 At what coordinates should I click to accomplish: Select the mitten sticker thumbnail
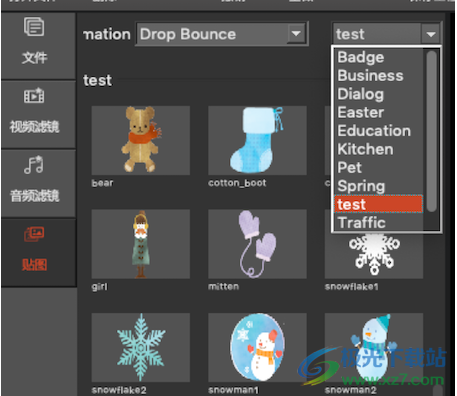(x=257, y=244)
